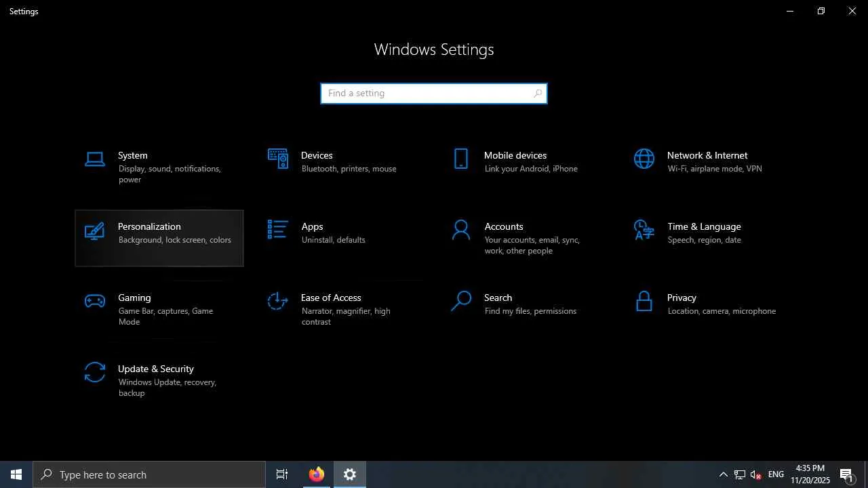The image size is (868, 488).
Task: Click the taskbar Type here to search box
Action: pos(149,474)
